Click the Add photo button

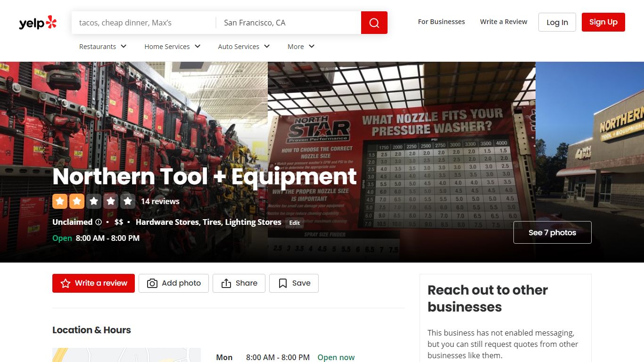(x=173, y=283)
